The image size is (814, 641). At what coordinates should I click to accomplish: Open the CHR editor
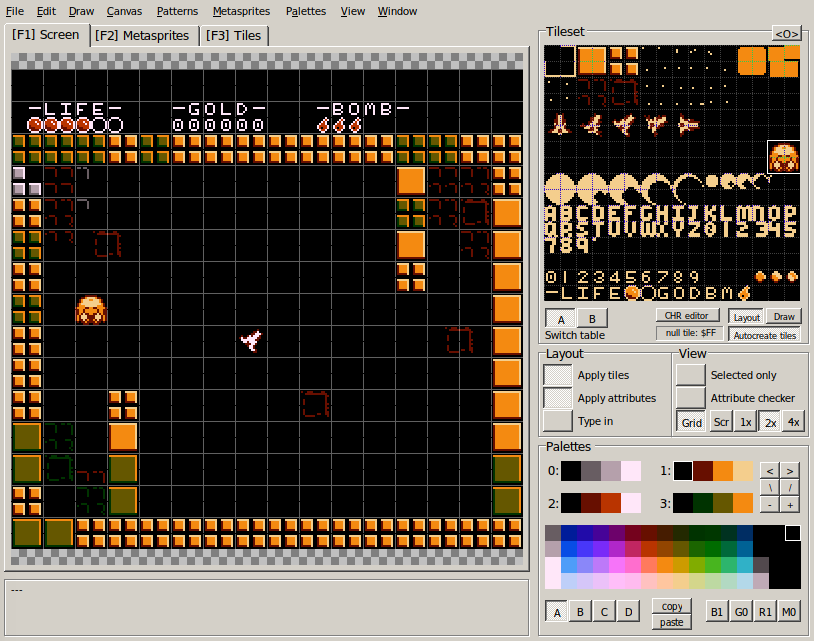(x=687, y=316)
